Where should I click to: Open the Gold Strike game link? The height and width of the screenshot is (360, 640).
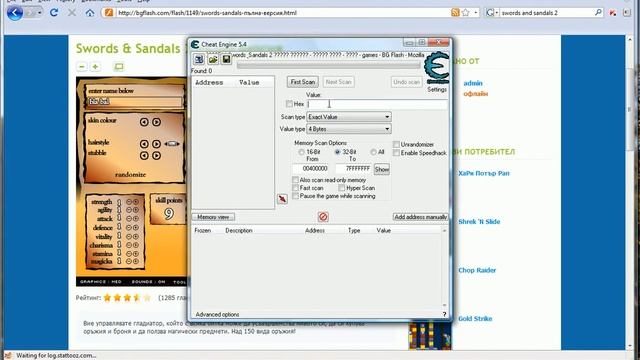coord(475,318)
